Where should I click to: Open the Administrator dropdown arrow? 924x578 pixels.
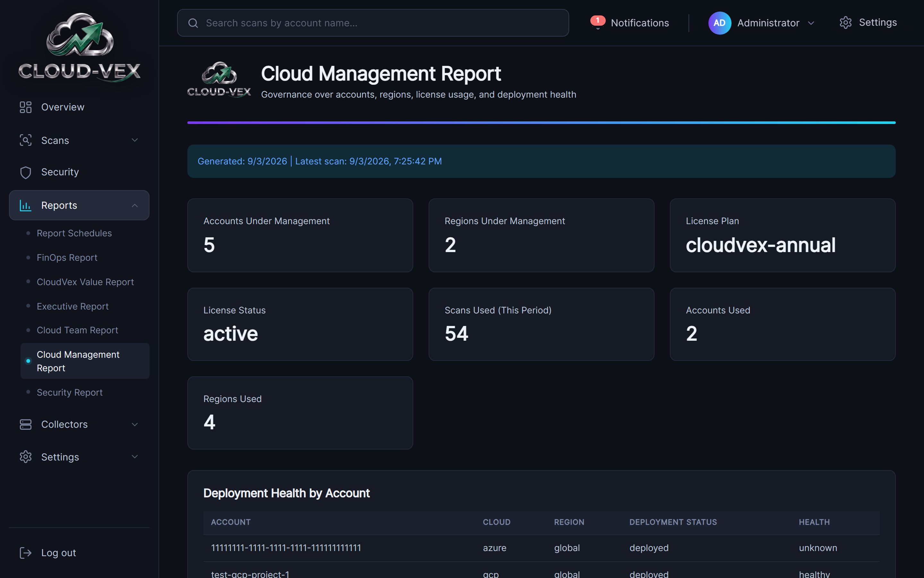pos(811,23)
